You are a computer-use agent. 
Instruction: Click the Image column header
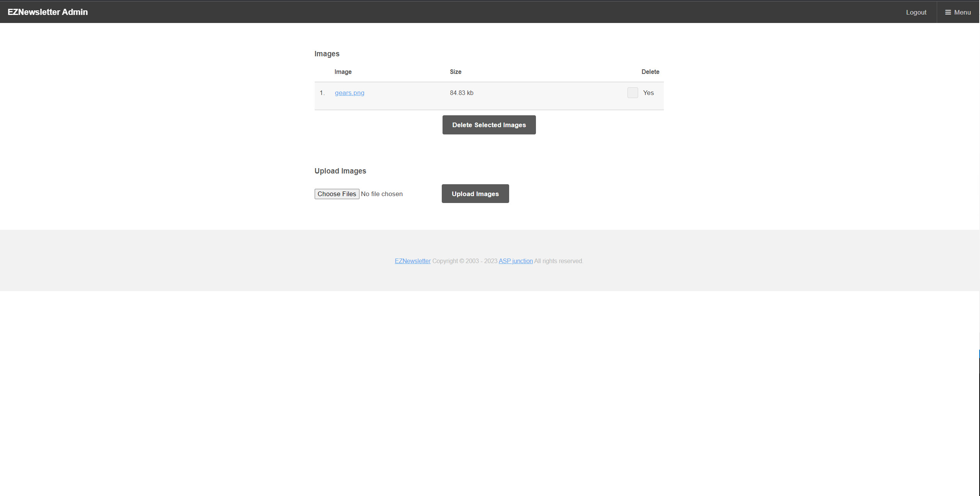click(x=343, y=72)
